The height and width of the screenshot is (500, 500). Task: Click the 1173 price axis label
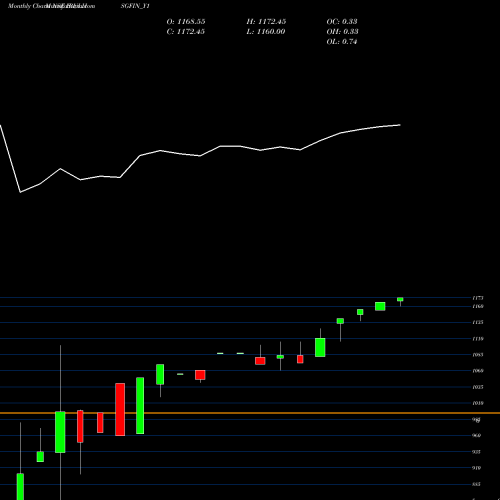[478, 298]
